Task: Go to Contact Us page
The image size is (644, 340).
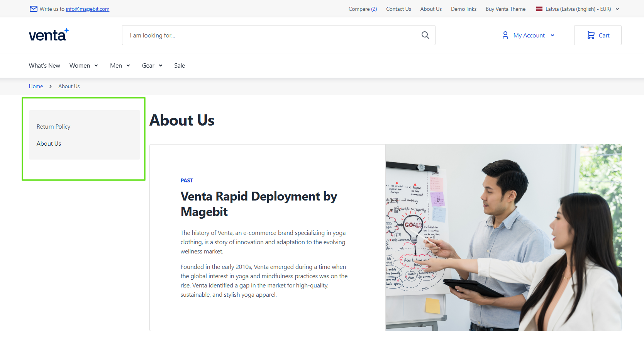Action: (x=398, y=9)
